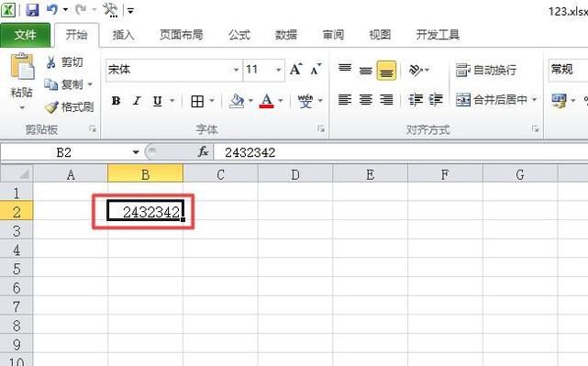This screenshot has height=366, width=588.
Task: Open the fill color dropdown arrow
Action: [250, 101]
